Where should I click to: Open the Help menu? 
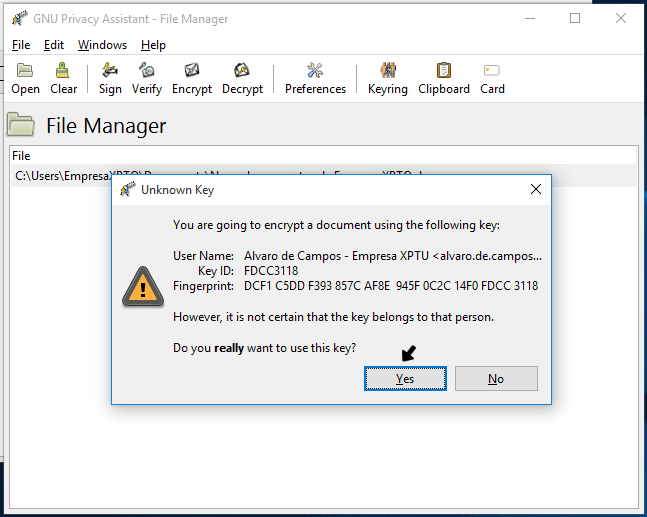153,45
